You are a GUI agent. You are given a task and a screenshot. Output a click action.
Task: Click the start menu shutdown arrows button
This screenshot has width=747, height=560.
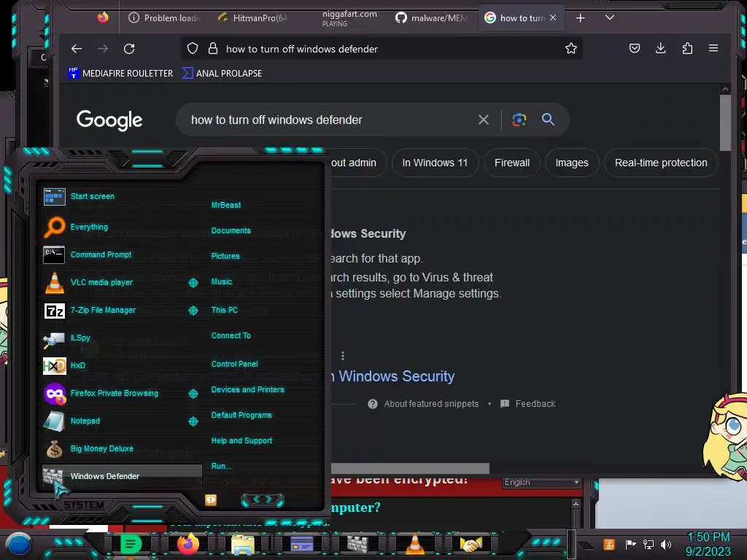click(263, 499)
